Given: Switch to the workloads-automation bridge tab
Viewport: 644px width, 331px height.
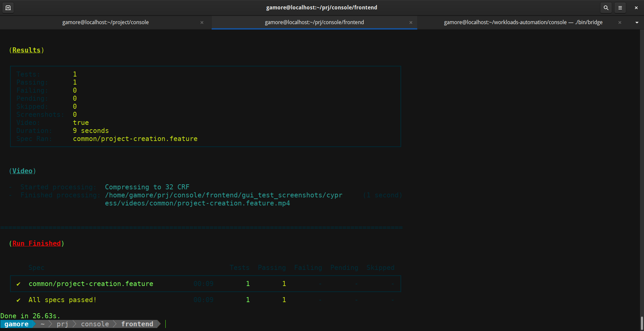Looking at the screenshot, I should [523, 22].
